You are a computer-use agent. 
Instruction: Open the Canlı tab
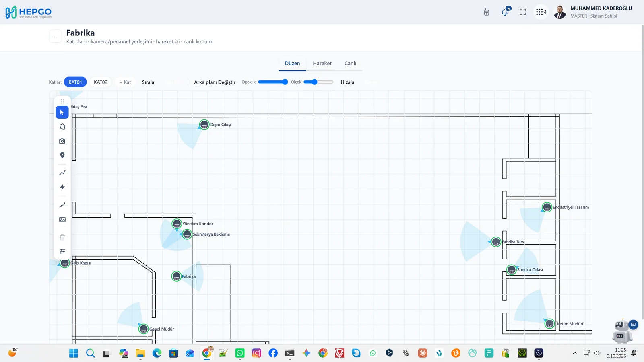click(350, 64)
